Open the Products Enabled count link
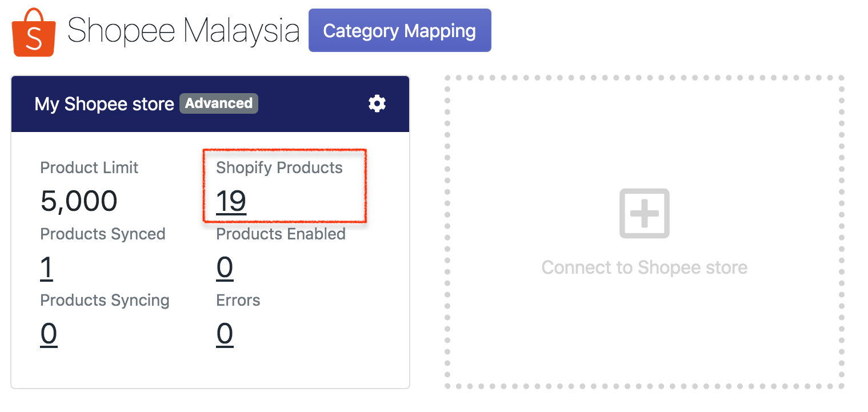This screenshot has width=868, height=412. 225,267
